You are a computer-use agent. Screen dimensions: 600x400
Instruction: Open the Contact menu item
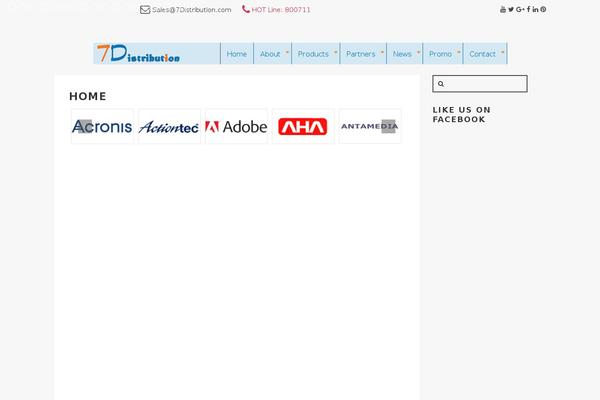[482, 54]
